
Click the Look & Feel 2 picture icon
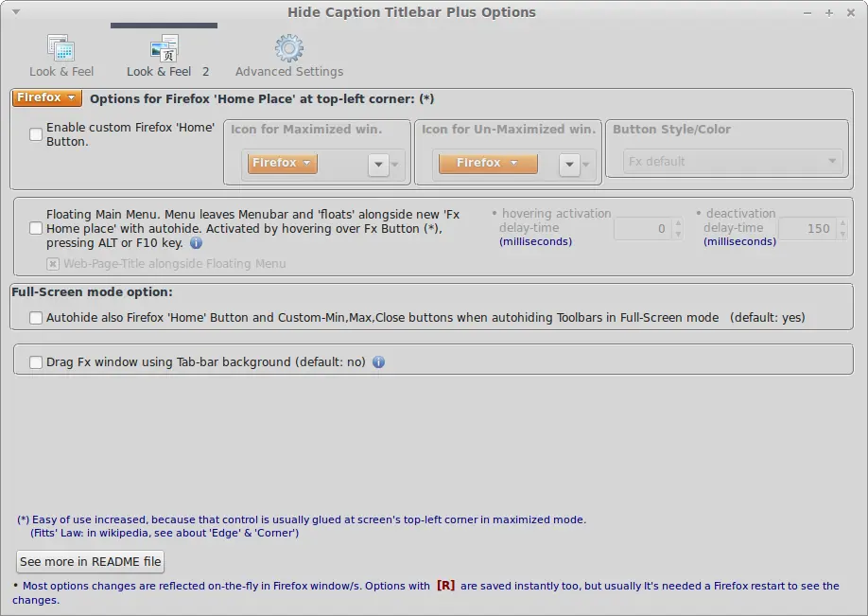165,48
